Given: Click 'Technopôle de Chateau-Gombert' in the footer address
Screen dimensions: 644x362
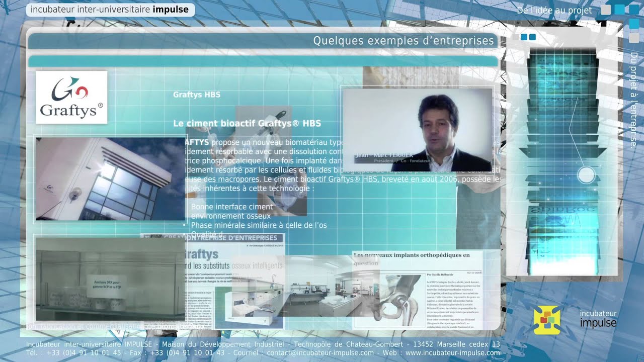Looking at the screenshot, I should point(348,344).
